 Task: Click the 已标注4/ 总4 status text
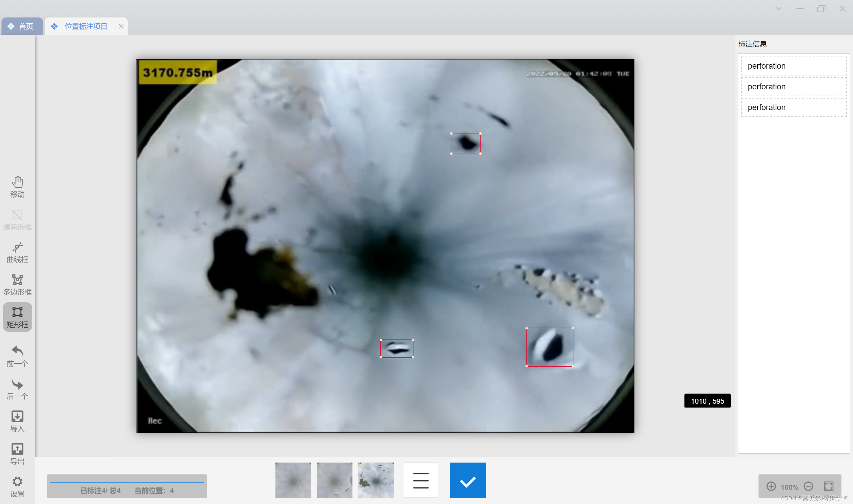coord(100,491)
